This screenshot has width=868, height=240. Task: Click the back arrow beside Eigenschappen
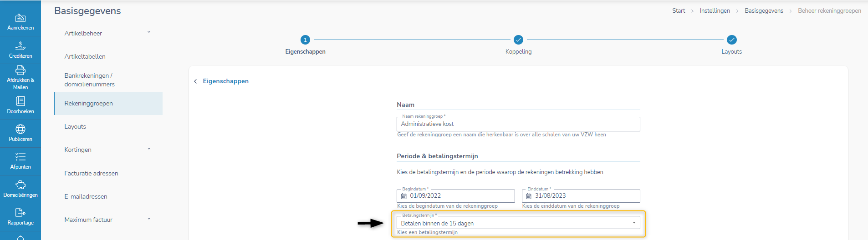[x=195, y=81]
